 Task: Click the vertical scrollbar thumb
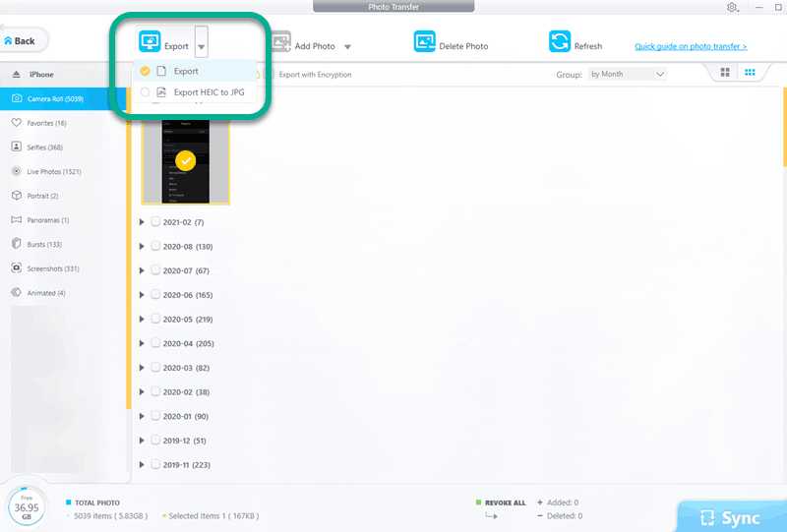pos(784,127)
